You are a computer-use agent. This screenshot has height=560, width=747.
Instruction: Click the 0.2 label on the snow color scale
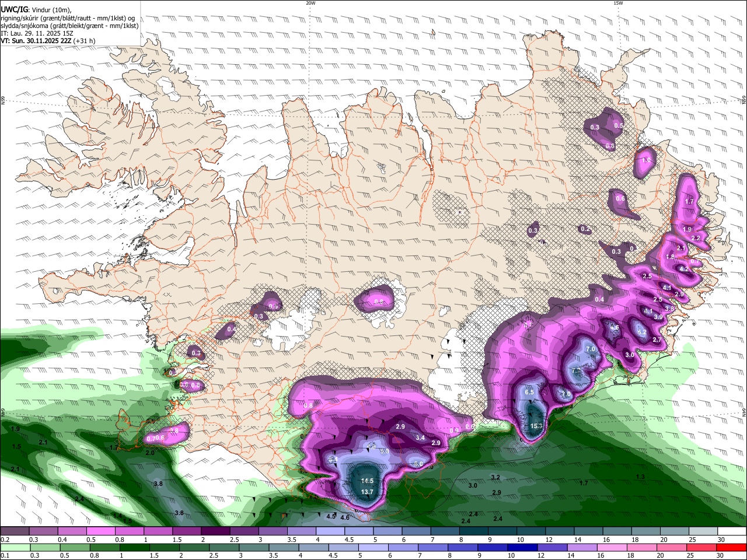coord(5,540)
